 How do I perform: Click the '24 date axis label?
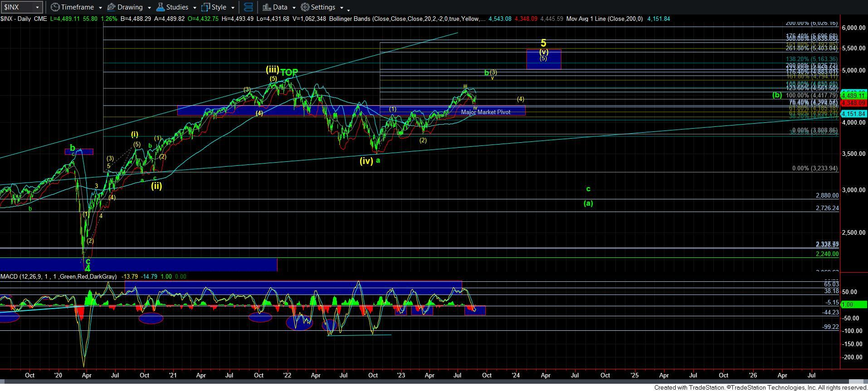[x=516, y=375]
